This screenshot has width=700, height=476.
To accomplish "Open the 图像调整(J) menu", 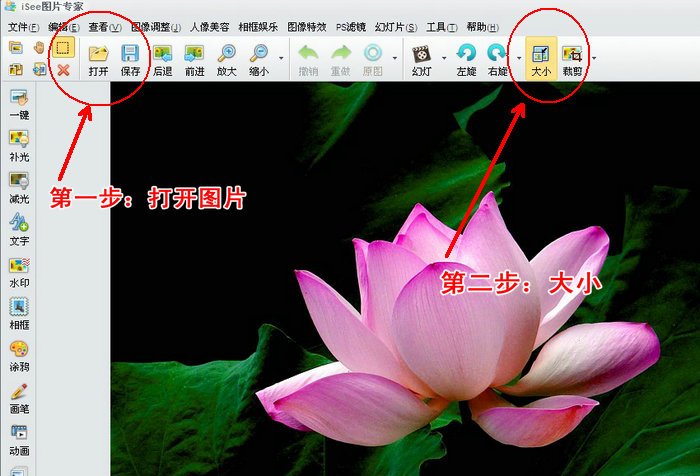I will coord(156,27).
